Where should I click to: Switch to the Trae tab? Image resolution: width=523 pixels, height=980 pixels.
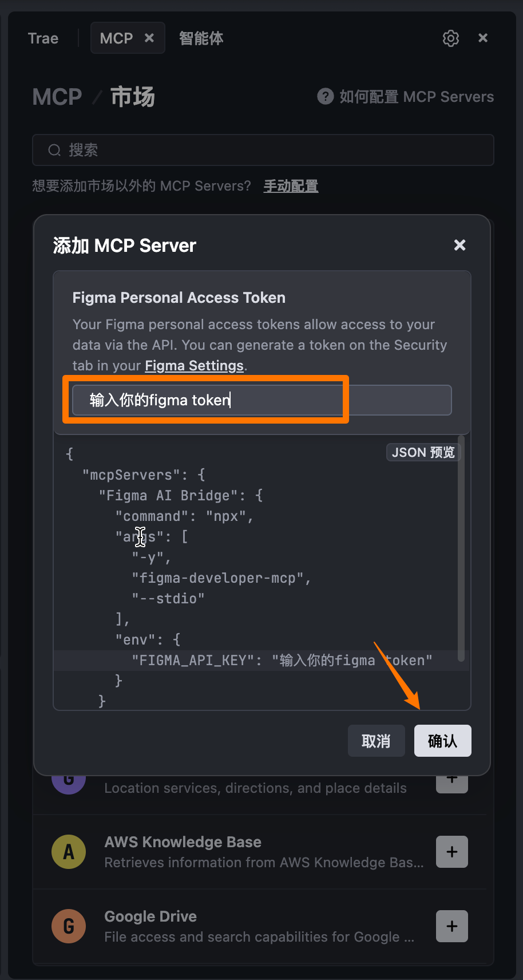tap(43, 38)
